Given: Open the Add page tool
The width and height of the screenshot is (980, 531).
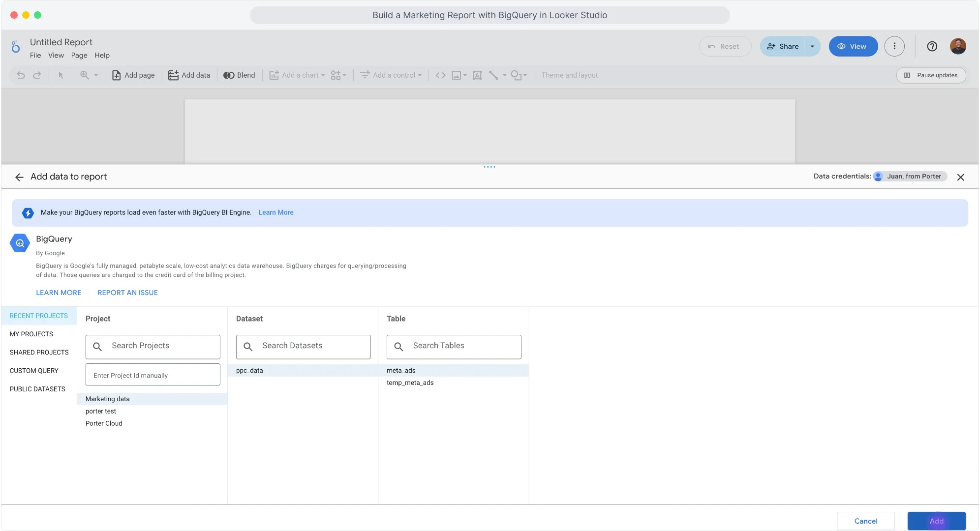Looking at the screenshot, I should point(133,75).
